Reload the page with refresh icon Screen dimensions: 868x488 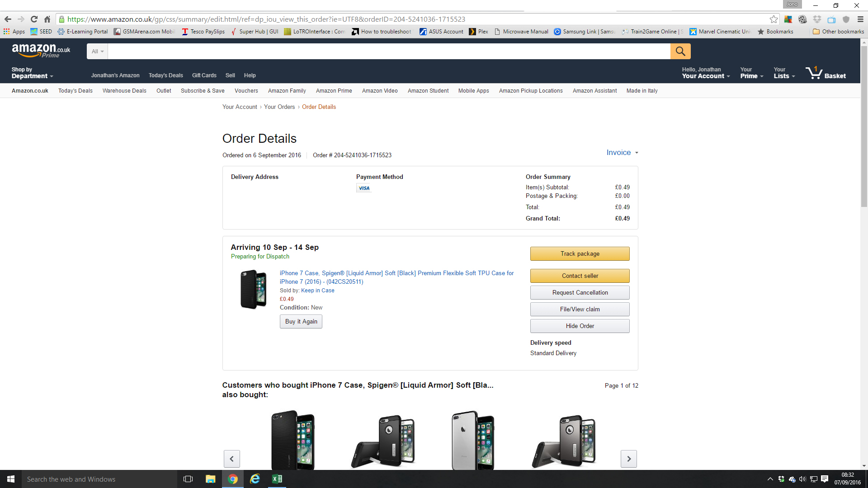tap(34, 19)
